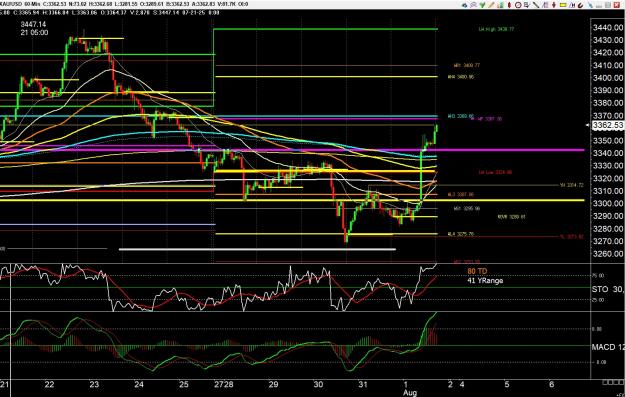Click the gray grid toolbar icon
Viewport: 625px width, 397px height.
(x=608, y=5)
